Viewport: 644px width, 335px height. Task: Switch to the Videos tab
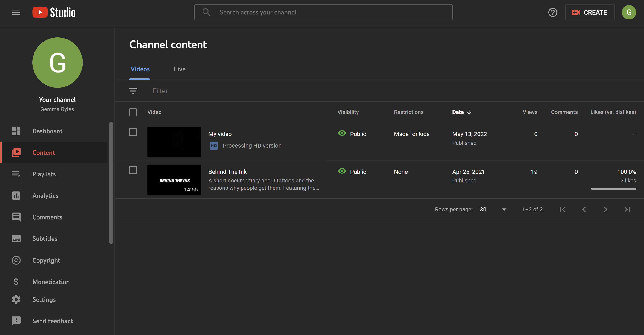(x=140, y=69)
